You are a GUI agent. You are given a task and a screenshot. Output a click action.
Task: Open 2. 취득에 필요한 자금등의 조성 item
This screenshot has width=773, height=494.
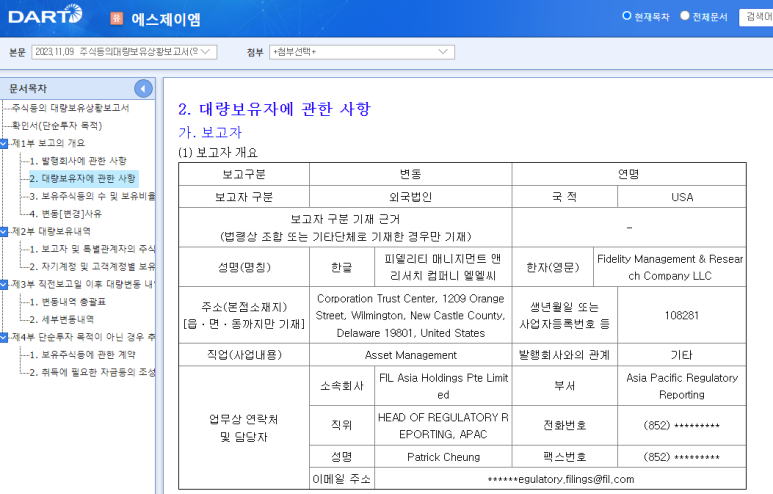(x=92, y=372)
